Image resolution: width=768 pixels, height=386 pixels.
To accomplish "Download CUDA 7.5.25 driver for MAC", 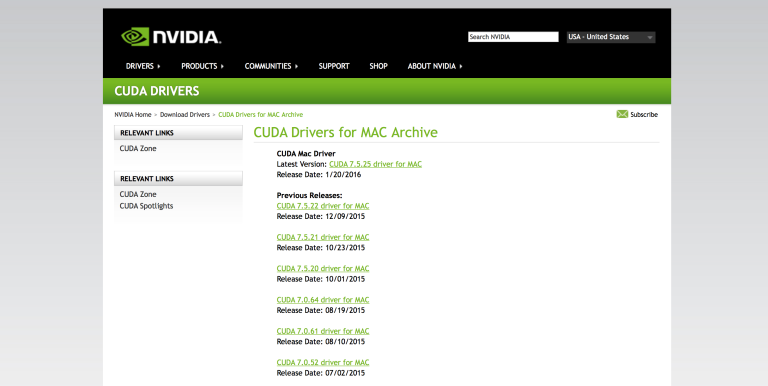I will pyautogui.click(x=375, y=164).
